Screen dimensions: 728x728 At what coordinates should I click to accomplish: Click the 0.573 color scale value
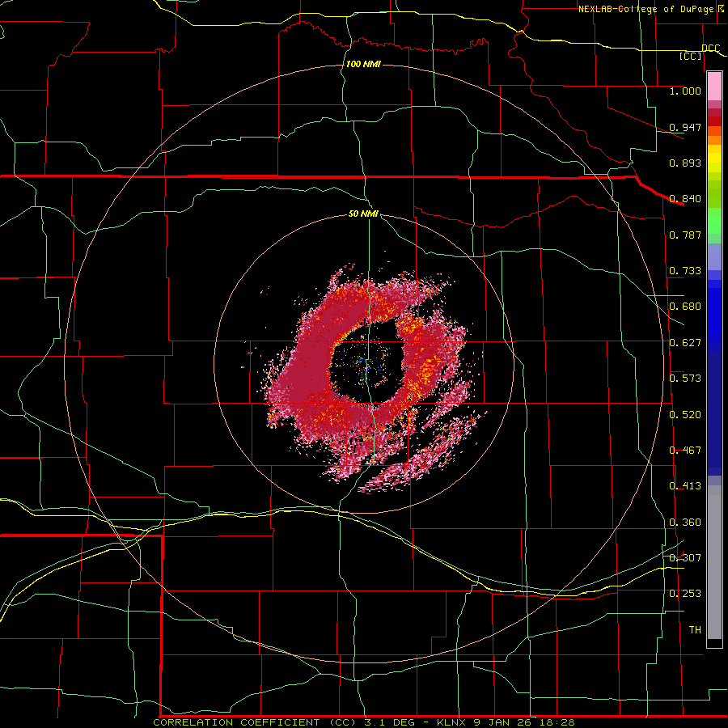pos(685,379)
